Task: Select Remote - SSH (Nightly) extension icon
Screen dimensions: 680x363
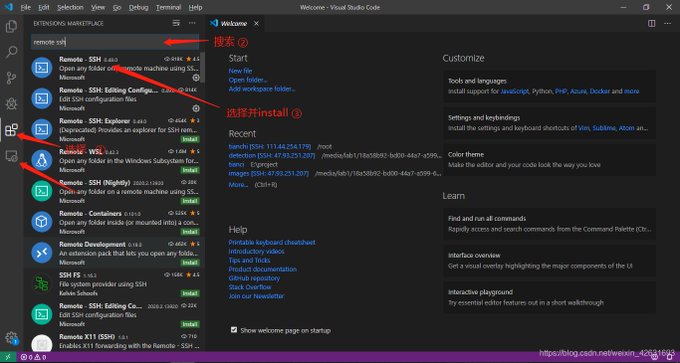Action: tap(42, 191)
